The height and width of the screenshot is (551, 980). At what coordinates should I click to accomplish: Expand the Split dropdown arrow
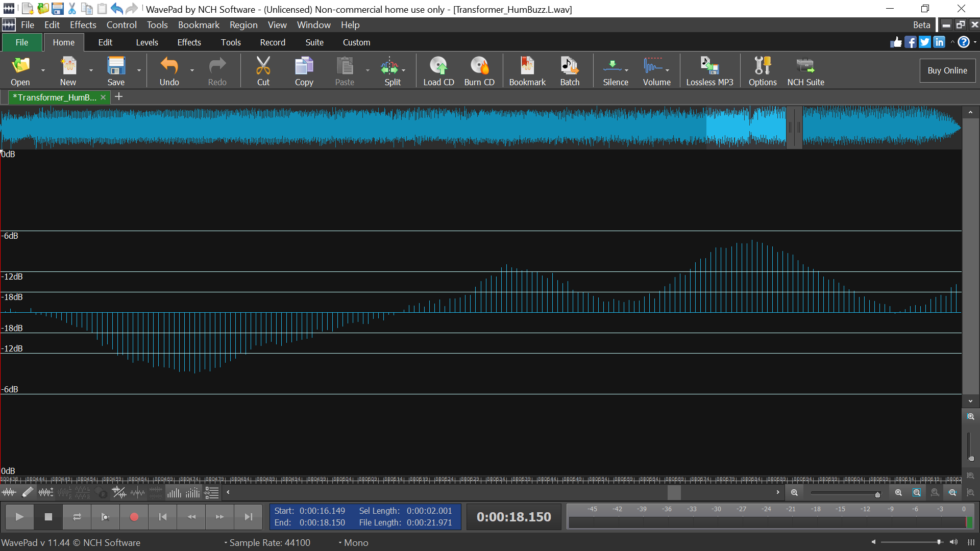click(403, 70)
